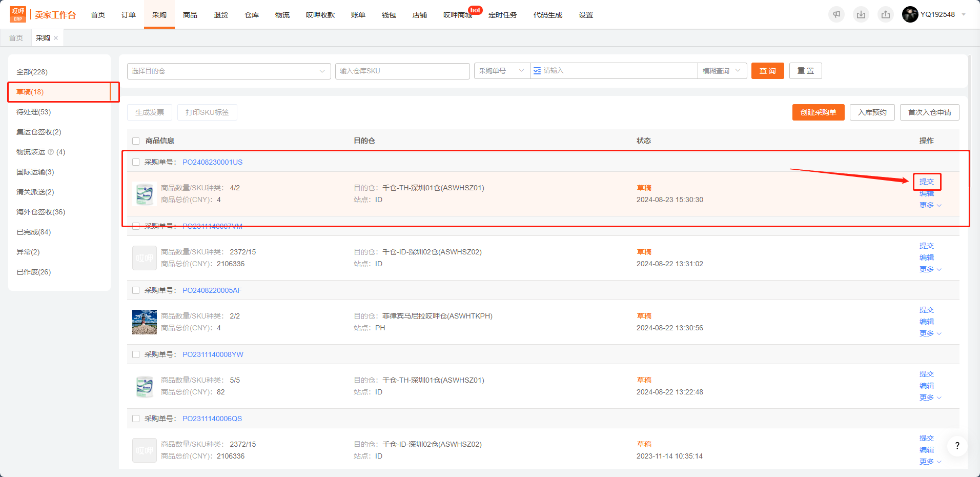
Task: Open order link PO2408220005AF
Action: coord(212,290)
